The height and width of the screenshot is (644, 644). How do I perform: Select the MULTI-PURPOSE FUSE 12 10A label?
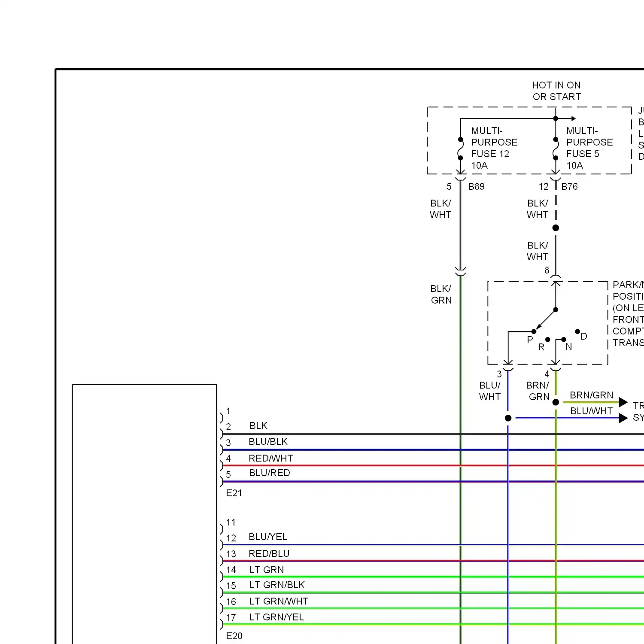pos(494,148)
